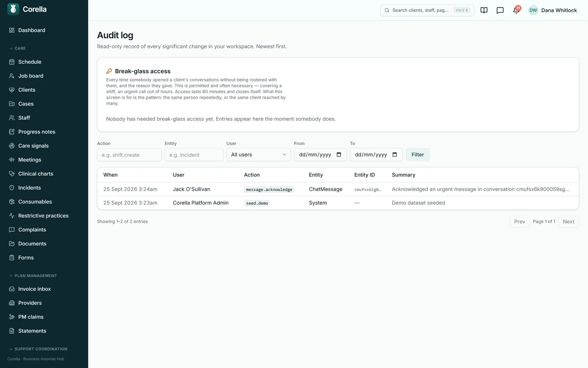The height and width of the screenshot is (368, 588).
Task: Focus the Action filter input
Action: click(x=129, y=155)
